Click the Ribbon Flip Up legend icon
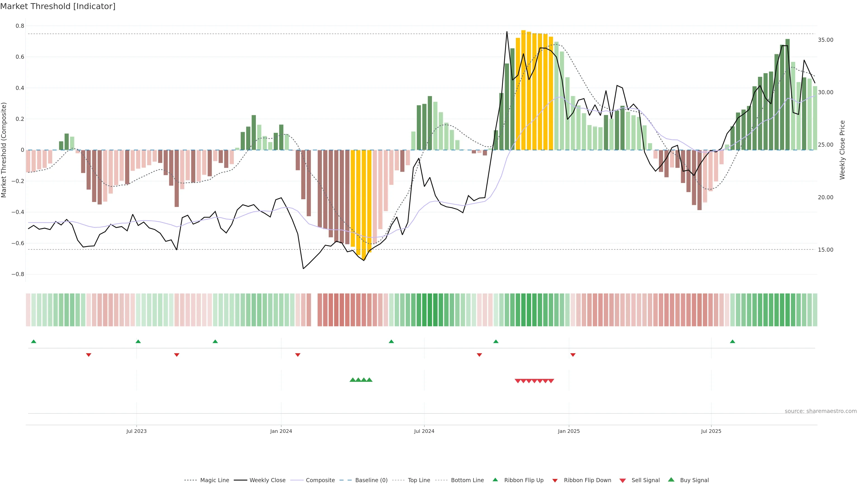Image resolution: width=868 pixels, height=488 pixels. 495,480
